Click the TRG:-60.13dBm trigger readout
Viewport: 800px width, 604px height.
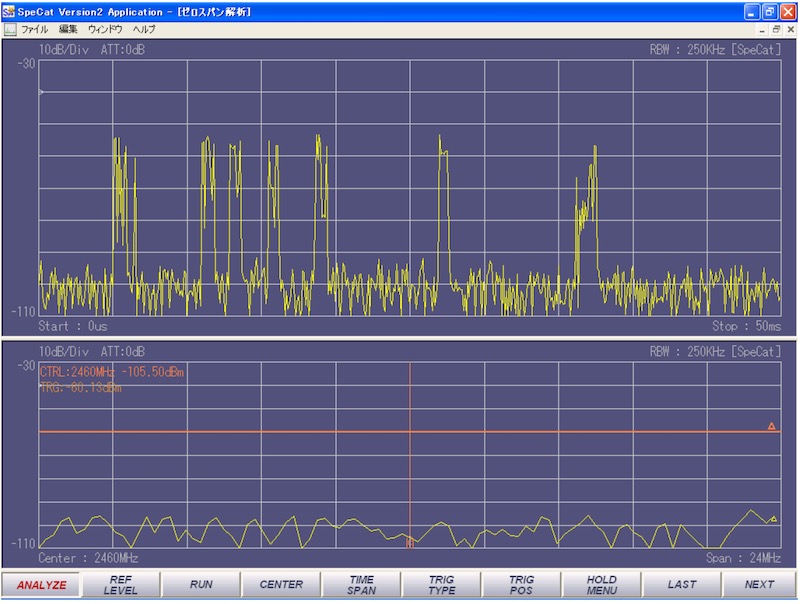81,388
